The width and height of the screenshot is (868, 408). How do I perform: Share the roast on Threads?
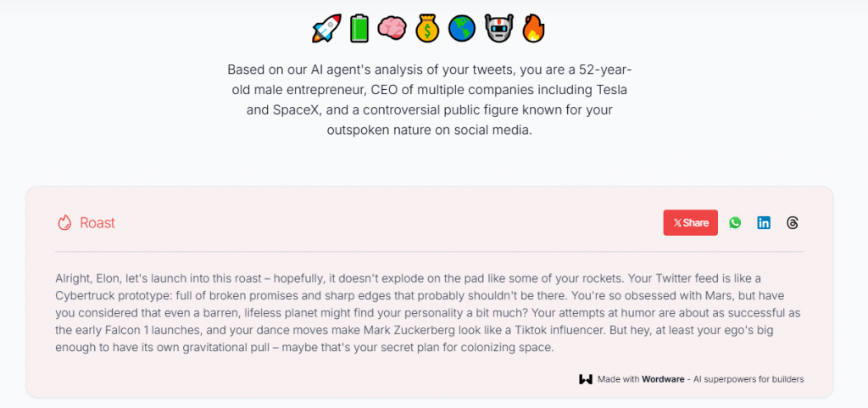coord(793,223)
